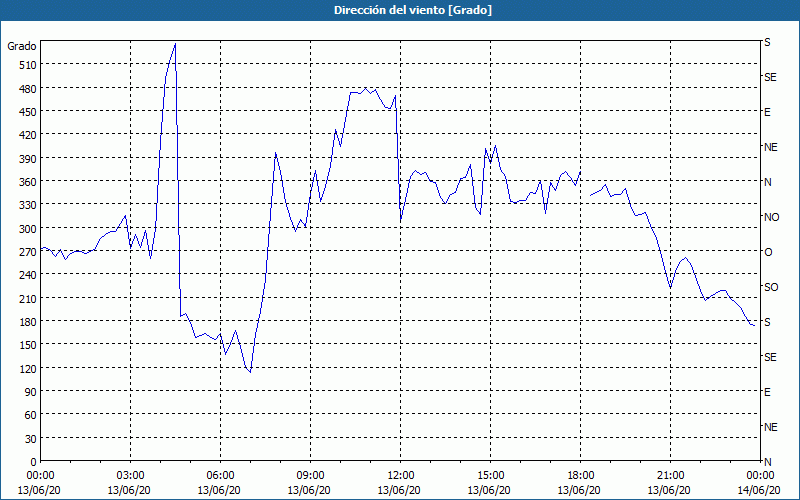Select the 13/06/20 date under 12:00
This screenshot has width=800, height=500.
coord(399,490)
